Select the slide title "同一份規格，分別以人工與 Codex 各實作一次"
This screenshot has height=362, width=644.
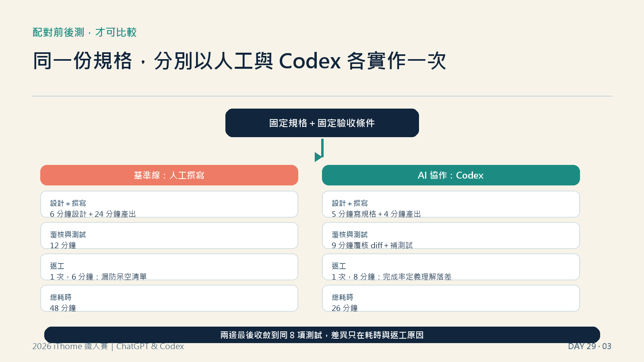(x=239, y=61)
